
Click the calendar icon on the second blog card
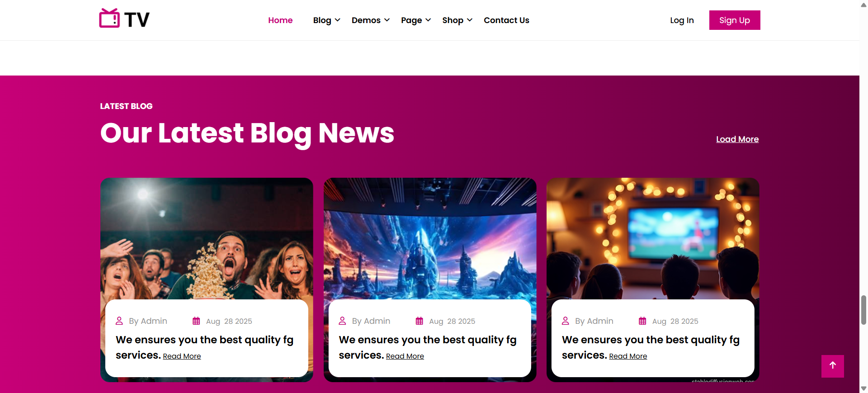(x=420, y=321)
